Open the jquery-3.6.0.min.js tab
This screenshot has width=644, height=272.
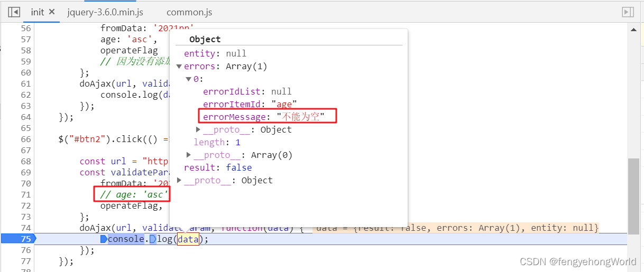[105, 12]
